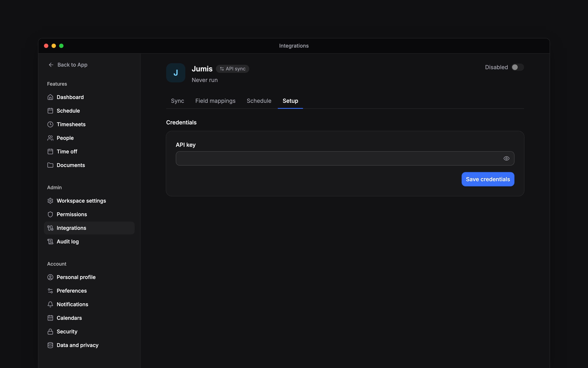Click Save credentials button
Screen dimensions: 588x368
point(488,179)
